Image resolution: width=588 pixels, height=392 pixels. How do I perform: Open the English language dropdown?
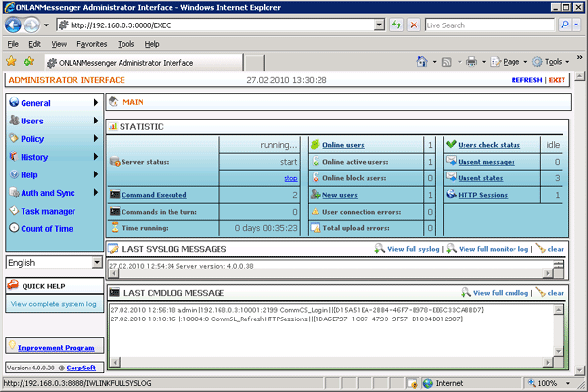coord(97,262)
